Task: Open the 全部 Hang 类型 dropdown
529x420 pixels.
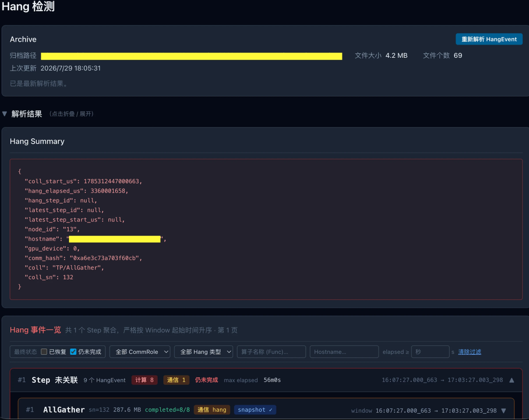Action: [x=203, y=352]
